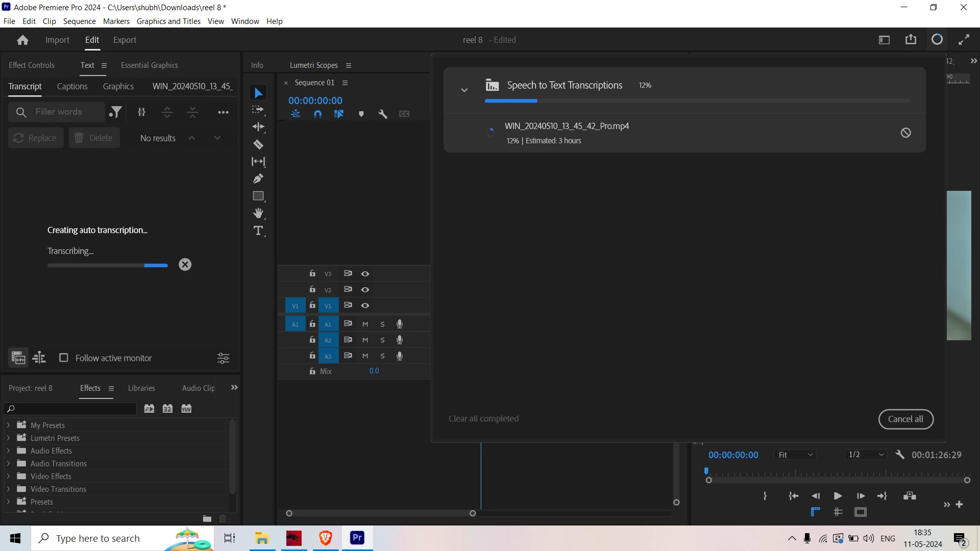
Task: Select the Ripple Edit tool
Action: [x=258, y=127]
